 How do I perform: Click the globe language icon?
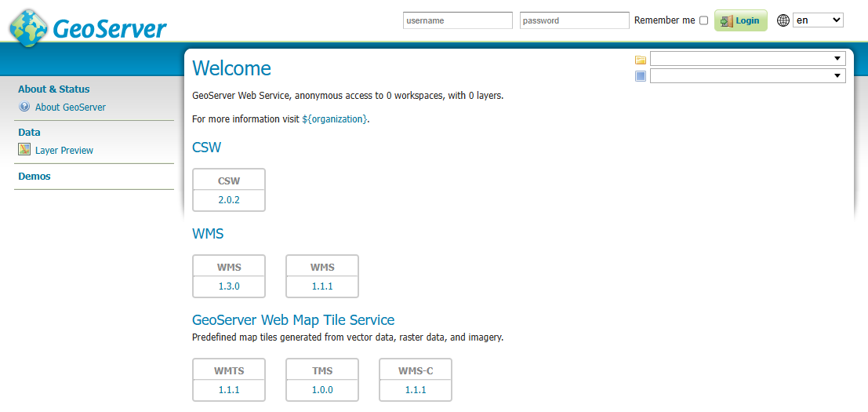pyautogui.click(x=783, y=20)
